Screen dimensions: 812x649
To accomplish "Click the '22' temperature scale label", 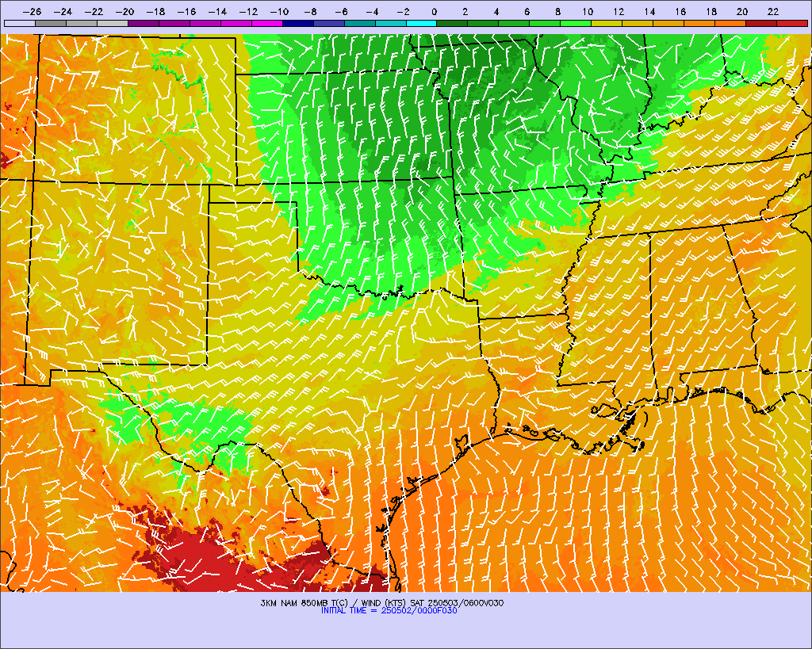I will point(773,11).
